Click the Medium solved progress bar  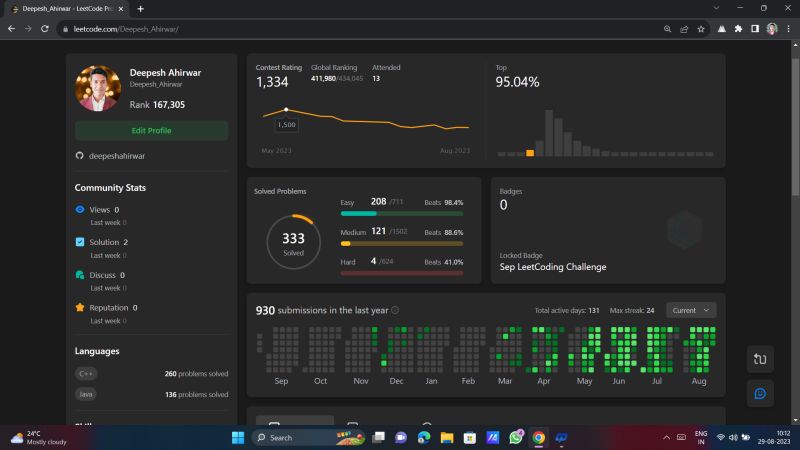click(x=402, y=244)
